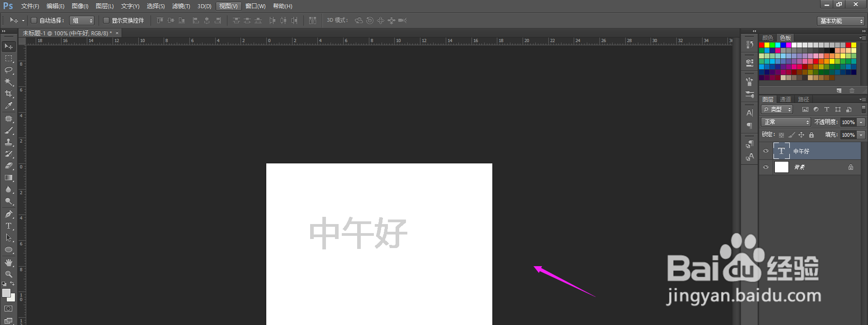The height and width of the screenshot is (325, 868).
Task: Select the Zoom tool
Action: tap(9, 274)
